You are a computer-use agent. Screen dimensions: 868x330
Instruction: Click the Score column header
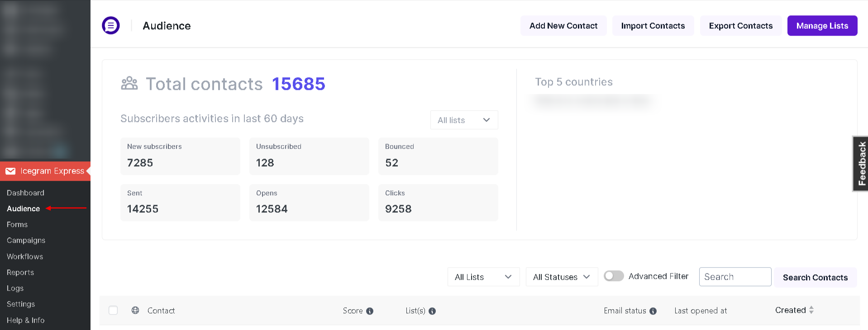[x=353, y=311]
